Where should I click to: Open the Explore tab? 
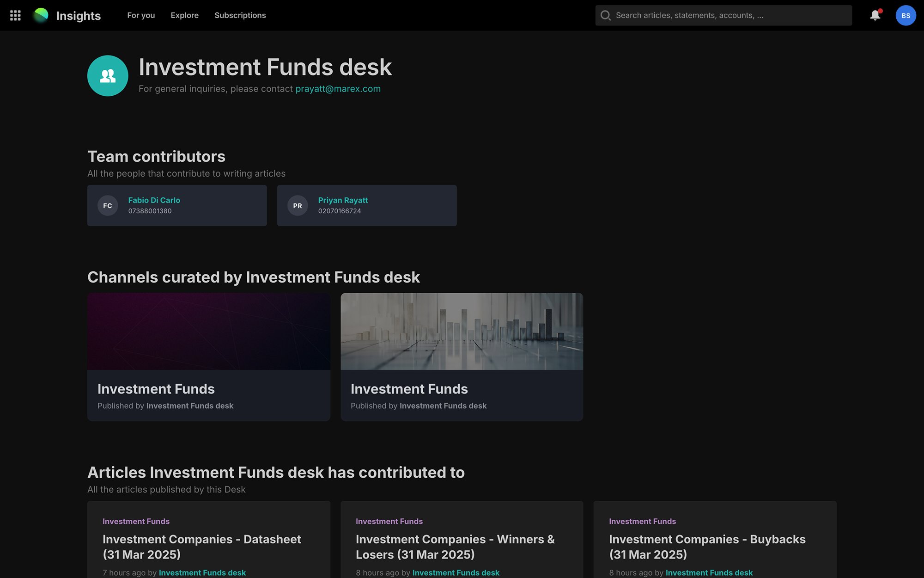(x=185, y=15)
